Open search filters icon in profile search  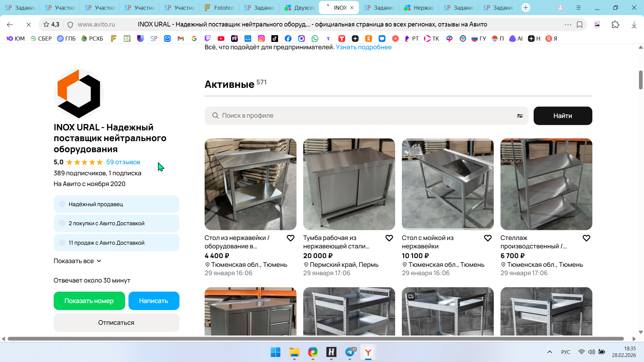(520, 116)
